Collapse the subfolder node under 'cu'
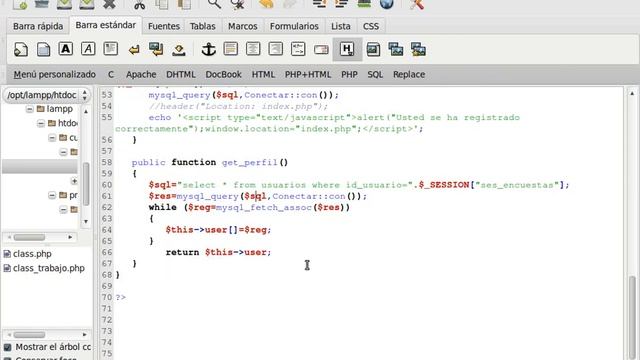The height and width of the screenshot is (360, 640). tap(63, 152)
